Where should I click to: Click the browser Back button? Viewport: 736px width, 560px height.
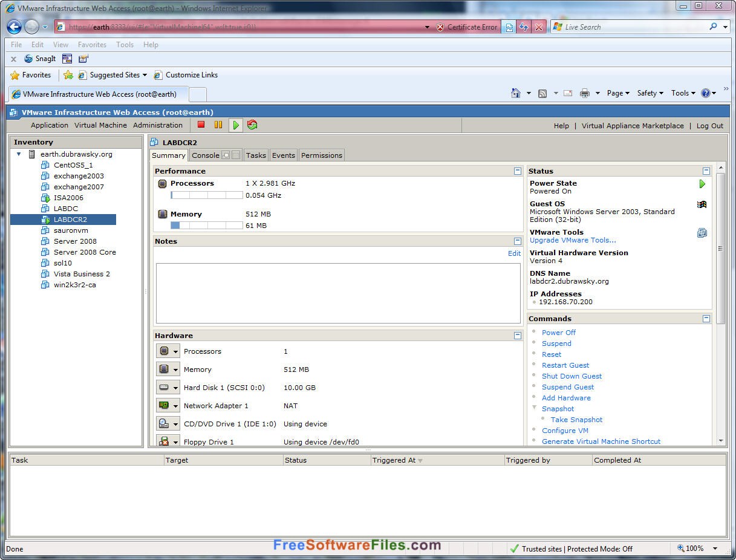coord(15,27)
